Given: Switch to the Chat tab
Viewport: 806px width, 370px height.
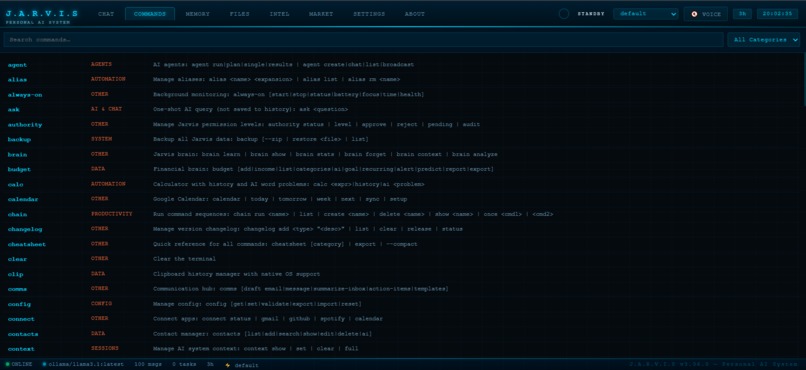Looking at the screenshot, I should (x=106, y=14).
